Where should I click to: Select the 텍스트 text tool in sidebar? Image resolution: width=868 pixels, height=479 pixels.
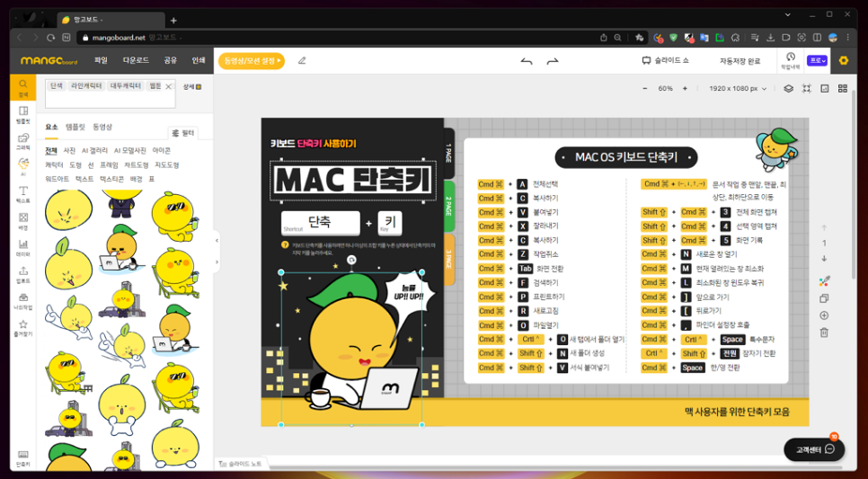pos(22,194)
